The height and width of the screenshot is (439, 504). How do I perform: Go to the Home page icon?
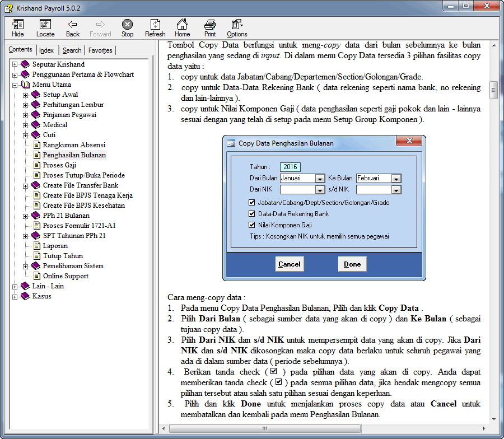click(x=182, y=27)
